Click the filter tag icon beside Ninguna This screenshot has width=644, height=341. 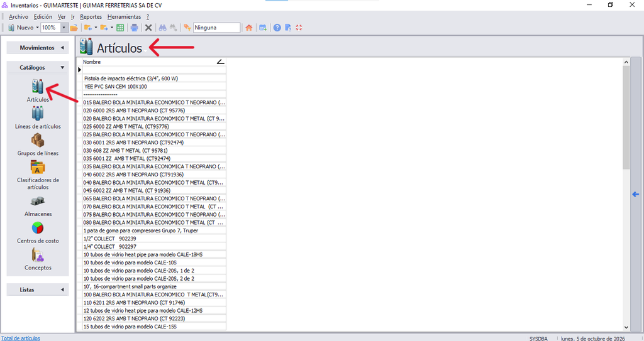187,28
